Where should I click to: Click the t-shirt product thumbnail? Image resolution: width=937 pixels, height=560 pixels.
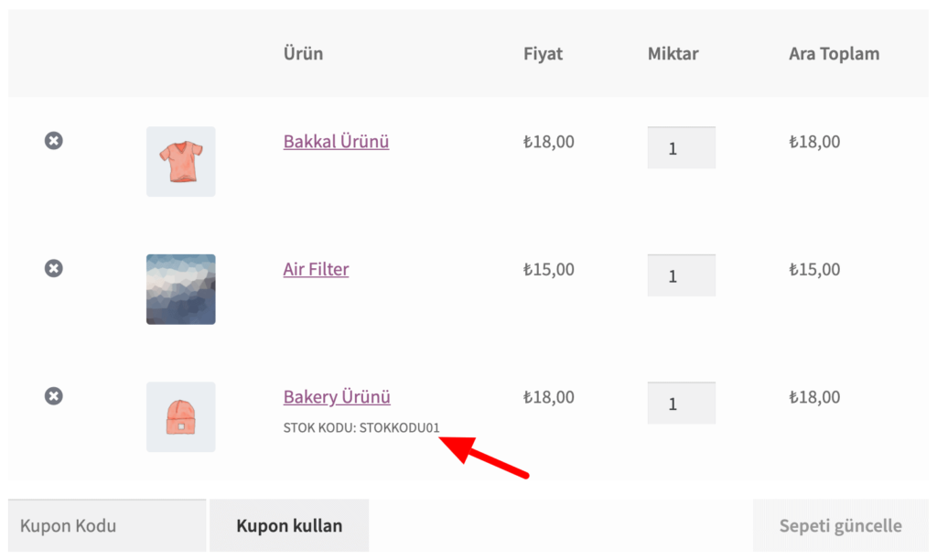pyautogui.click(x=180, y=162)
